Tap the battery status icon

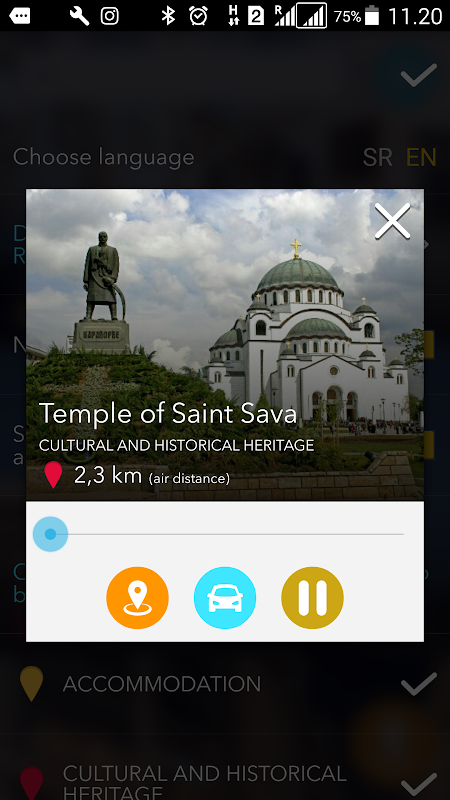[x=372, y=15]
